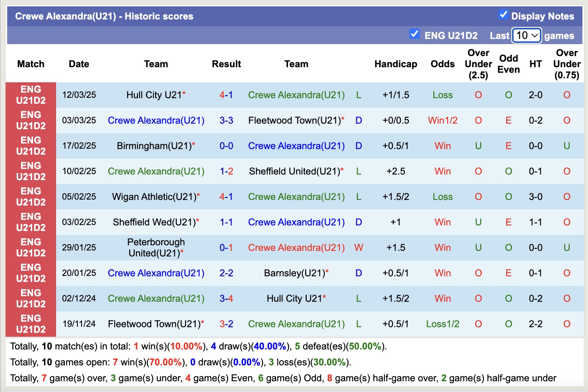The height and width of the screenshot is (392, 588).
Task: Select Crewe Alexandra(U21) in the 03/03/25 row
Action: (156, 120)
